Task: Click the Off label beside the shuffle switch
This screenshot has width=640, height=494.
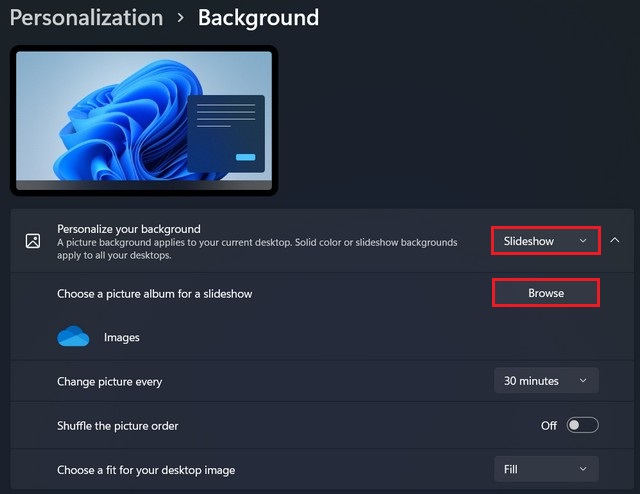Action: (x=549, y=425)
